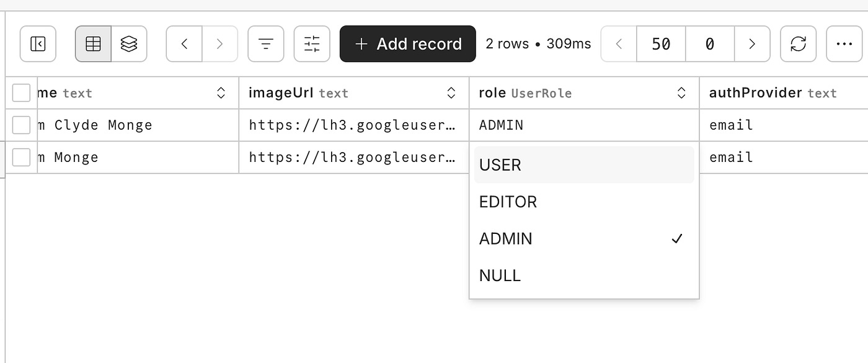Viewport: 868px width, 363px height.
Task: Check the first row's checkbox
Action: pyautogui.click(x=21, y=125)
